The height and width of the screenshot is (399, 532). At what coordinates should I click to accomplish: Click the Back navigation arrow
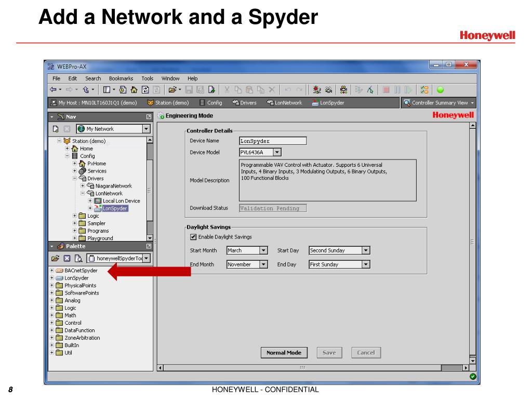(53, 89)
